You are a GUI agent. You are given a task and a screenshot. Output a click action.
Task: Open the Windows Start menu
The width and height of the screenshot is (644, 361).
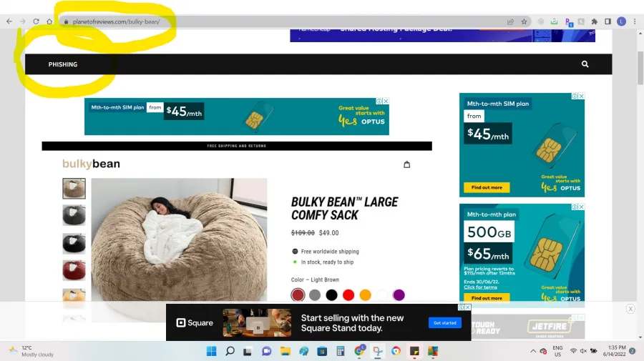point(212,351)
